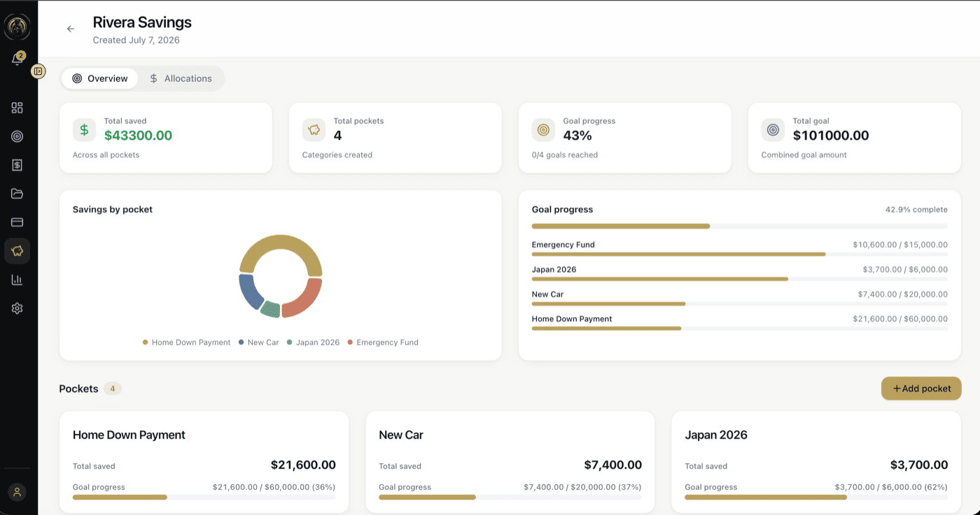The width and height of the screenshot is (980, 515).
Task: Switch to the Overview tab
Action: tap(99, 78)
